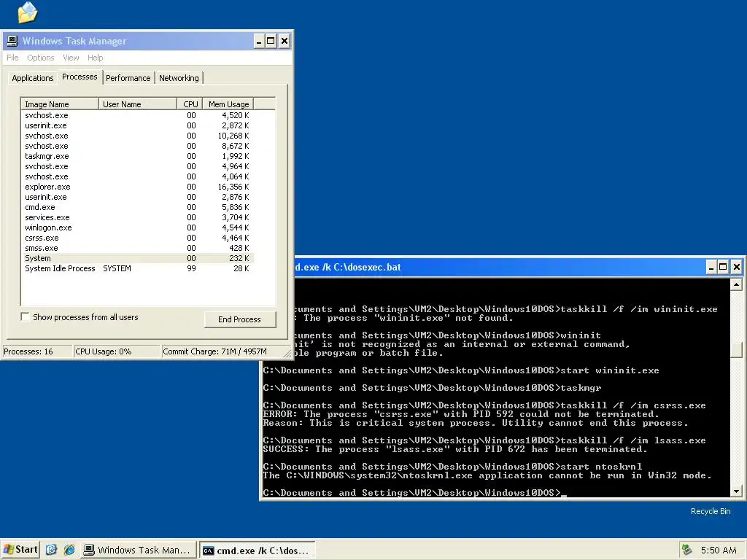Open the Start menu

point(20,550)
